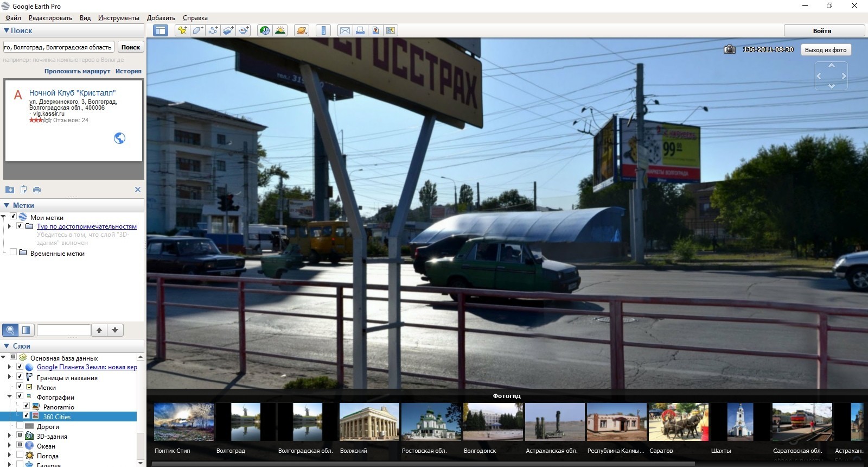Move selected place down arrow
The image size is (868, 467).
115,330
